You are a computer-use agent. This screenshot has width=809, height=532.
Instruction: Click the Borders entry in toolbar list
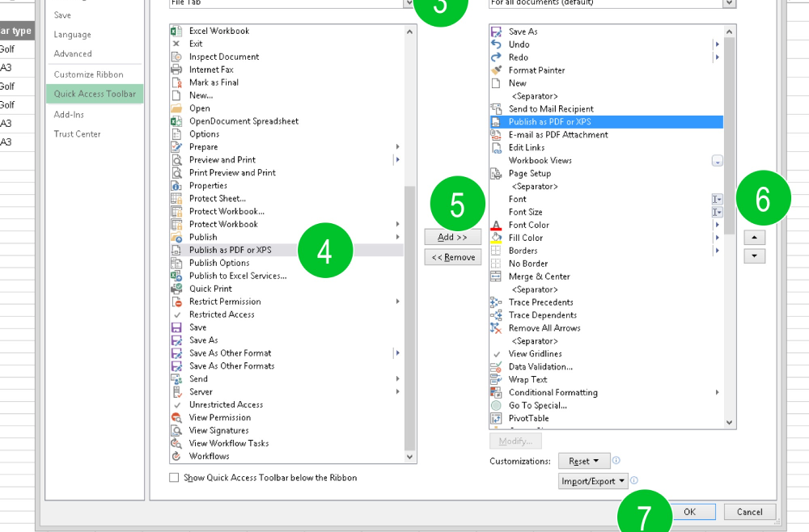point(606,251)
